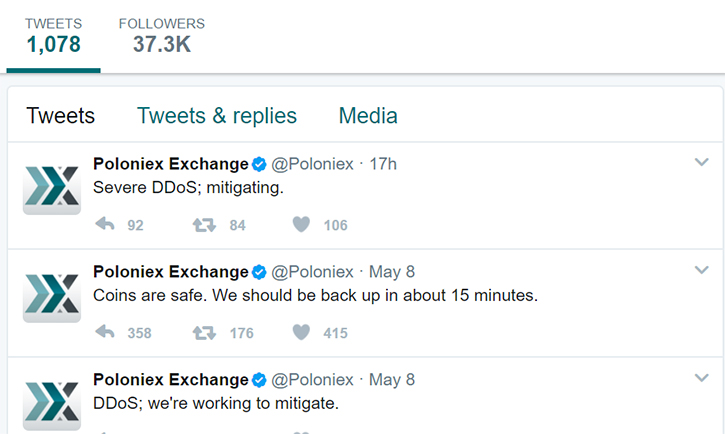Retweet the 'Severe DDoS; mitigating' tweet
The image size is (725, 434).
pyautogui.click(x=204, y=225)
